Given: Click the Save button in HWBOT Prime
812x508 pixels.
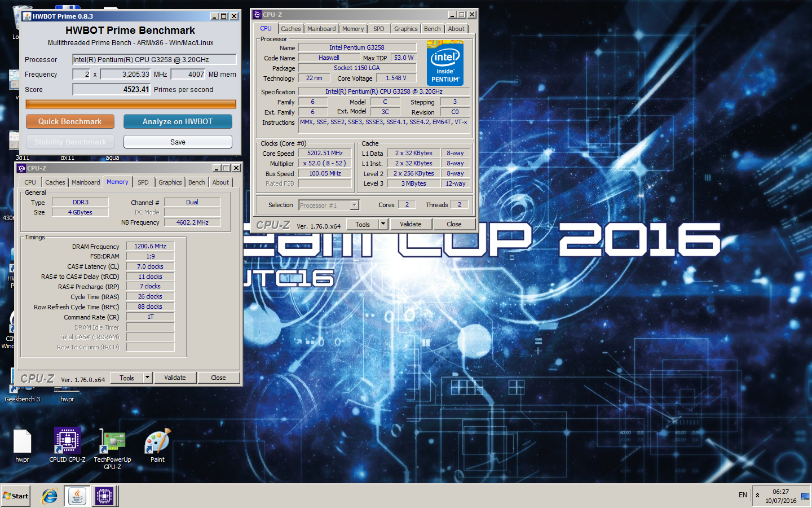Looking at the screenshot, I should (178, 142).
